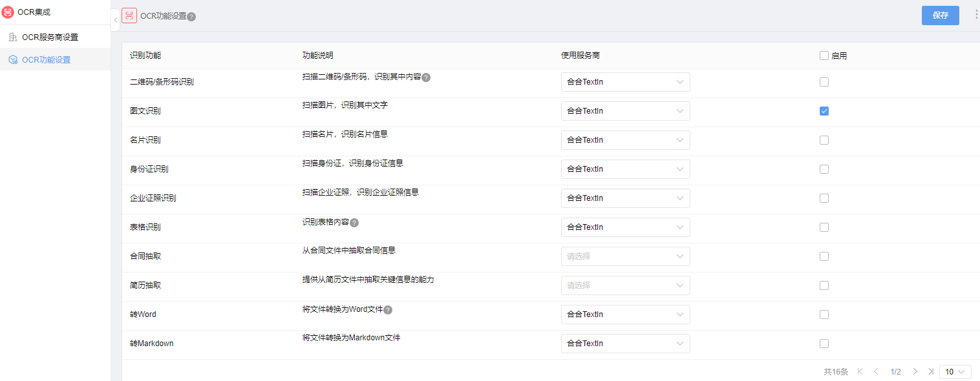Toggle the 启用 select-all header checkbox
Image resolution: width=980 pixels, height=381 pixels.
tap(824, 56)
